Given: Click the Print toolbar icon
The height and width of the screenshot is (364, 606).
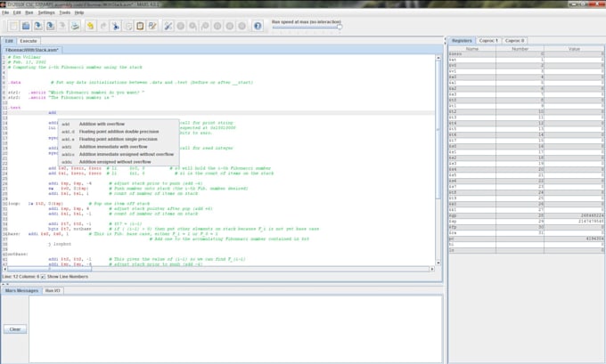Looking at the screenshot, I should click(x=76, y=26).
